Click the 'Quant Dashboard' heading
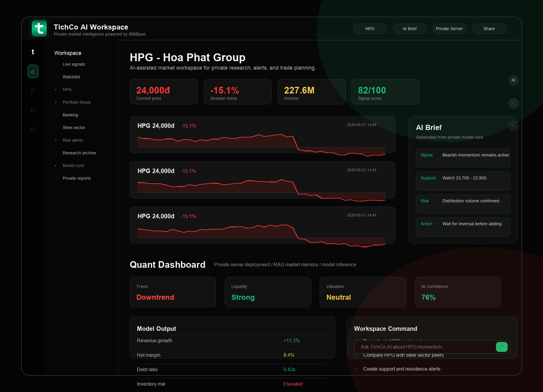The width and height of the screenshot is (543, 392). pyautogui.click(x=167, y=264)
